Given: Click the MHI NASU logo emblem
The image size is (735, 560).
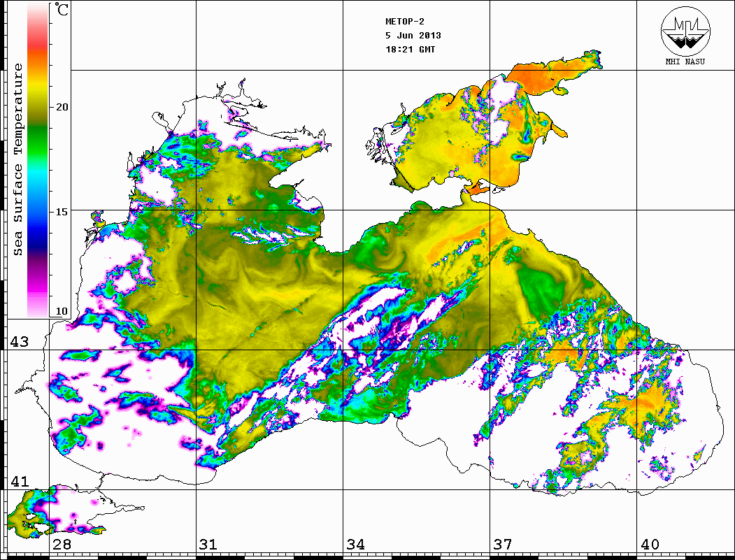Looking at the screenshot, I should (685, 31).
